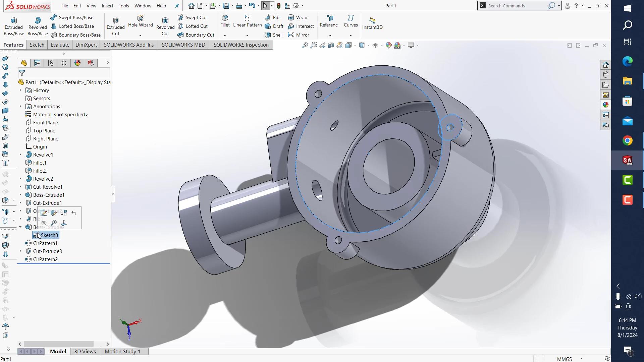
Task: Open the Motion Study 1 tab
Action: (122, 351)
